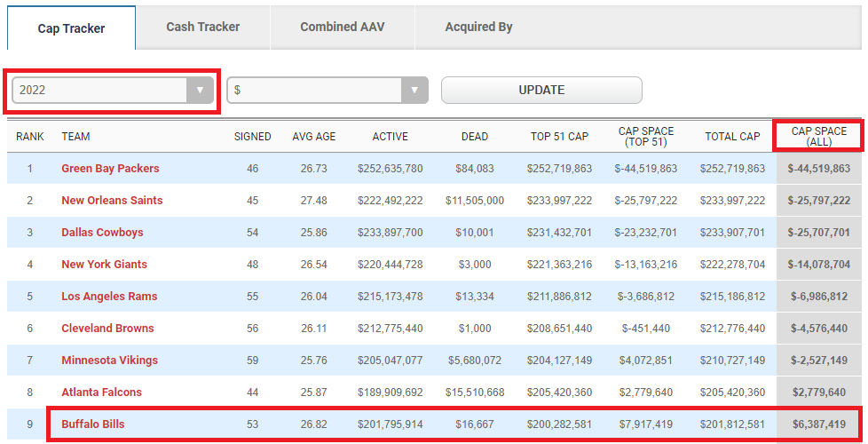Sort table by TOTAL CAP header

(x=732, y=137)
